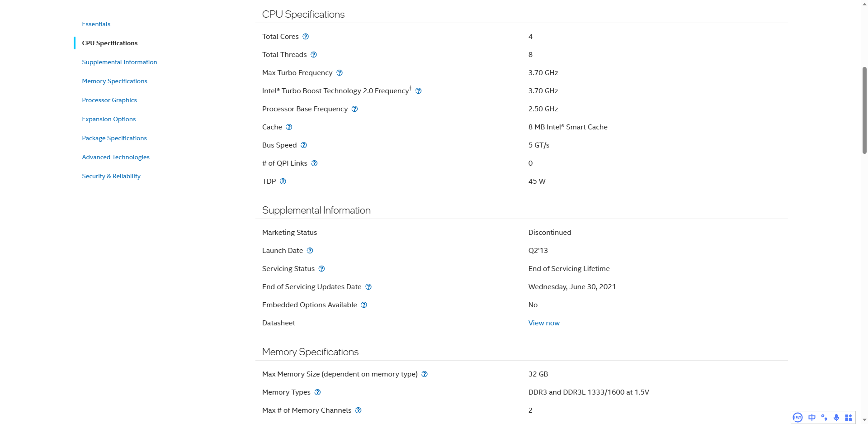Open the Datasheet View now link
The image size is (868, 424).
point(544,323)
